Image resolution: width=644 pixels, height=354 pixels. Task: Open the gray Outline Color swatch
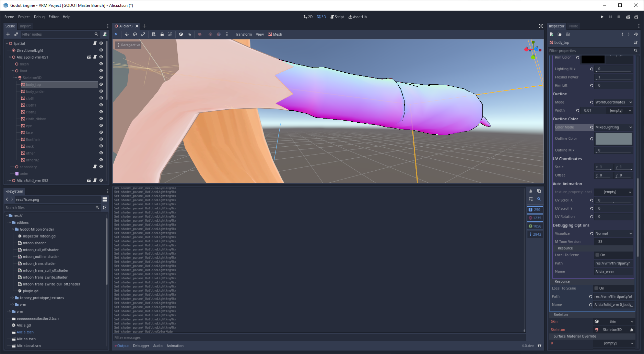[x=613, y=139]
